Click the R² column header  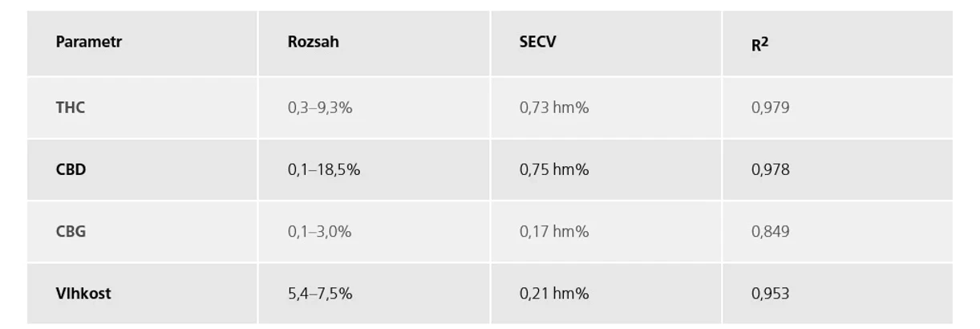759,45
